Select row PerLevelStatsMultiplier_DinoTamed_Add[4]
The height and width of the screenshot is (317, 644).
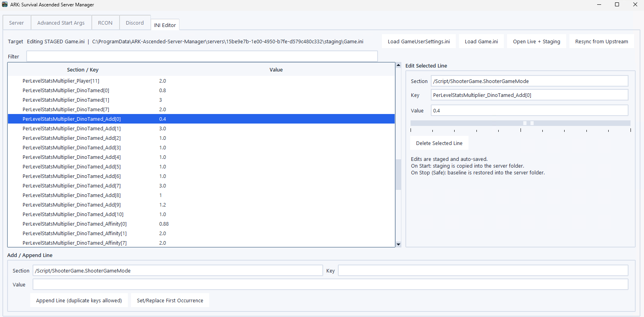pyautogui.click(x=201, y=157)
